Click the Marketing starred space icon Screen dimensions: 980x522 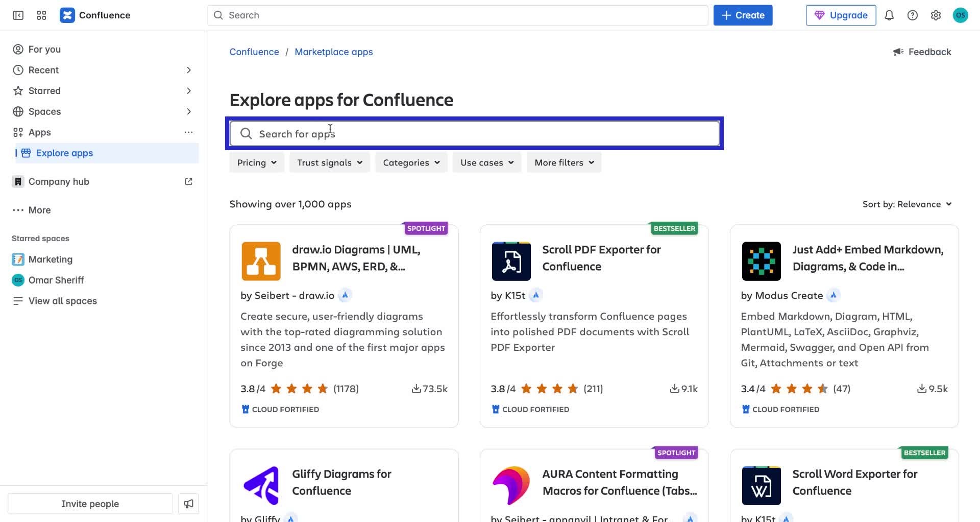coord(18,259)
